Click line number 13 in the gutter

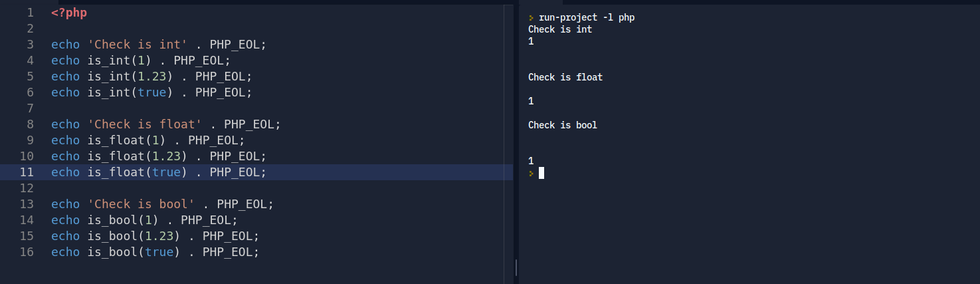point(27,204)
